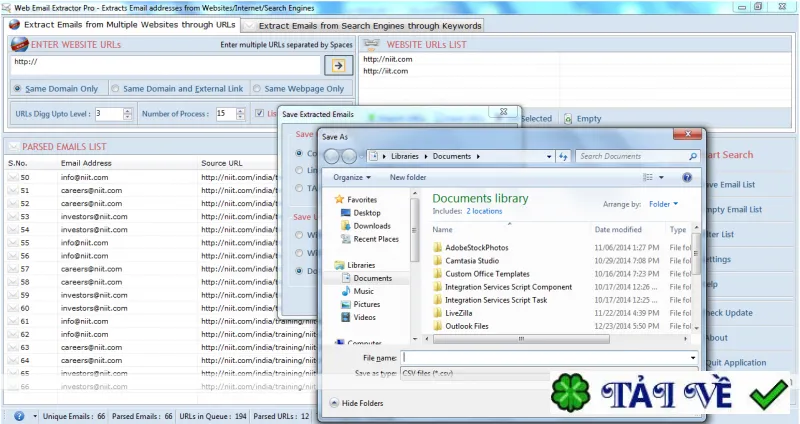Click Outlook Files folder icon
This screenshot has width=800, height=424.
click(437, 326)
